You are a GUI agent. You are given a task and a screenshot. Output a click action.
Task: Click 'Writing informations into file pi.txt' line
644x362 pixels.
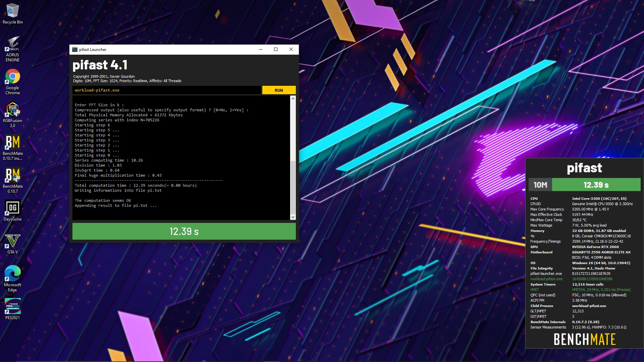118,190
